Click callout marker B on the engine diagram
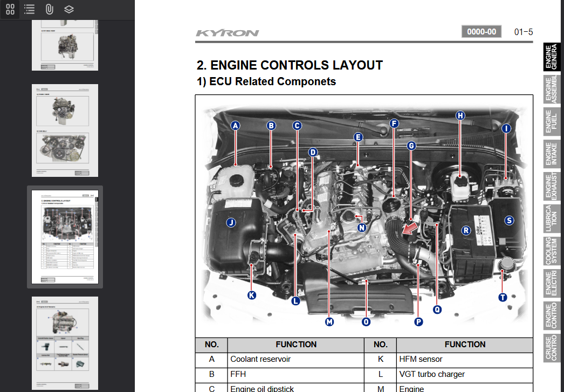 [271, 126]
